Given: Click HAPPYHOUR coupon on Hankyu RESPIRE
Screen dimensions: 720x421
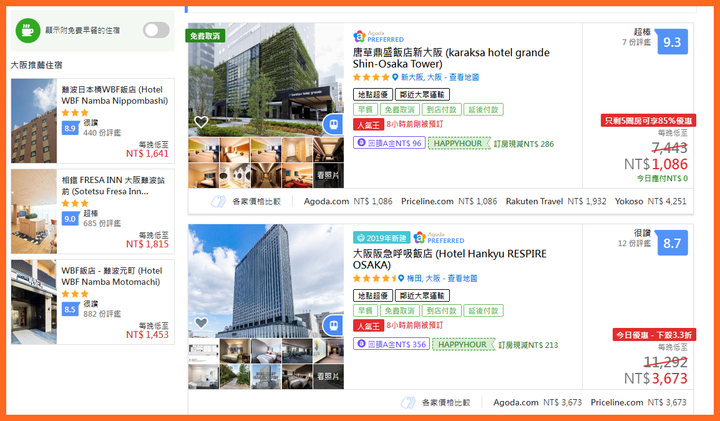Looking at the screenshot, I should tap(462, 344).
